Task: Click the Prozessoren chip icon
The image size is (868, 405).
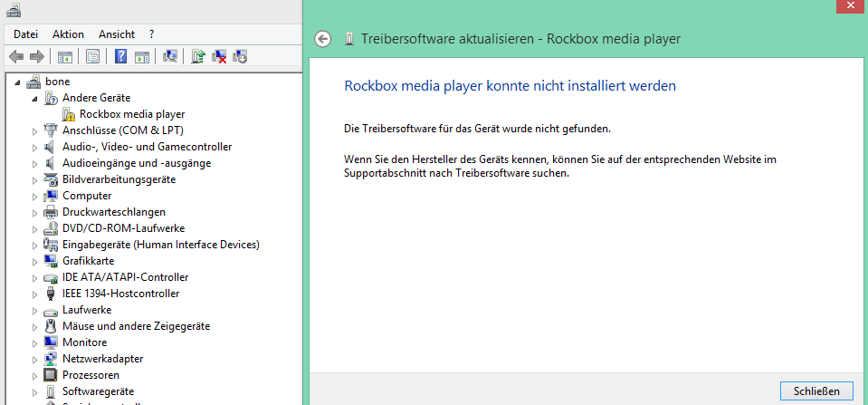Action: pyautogui.click(x=51, y=374)
